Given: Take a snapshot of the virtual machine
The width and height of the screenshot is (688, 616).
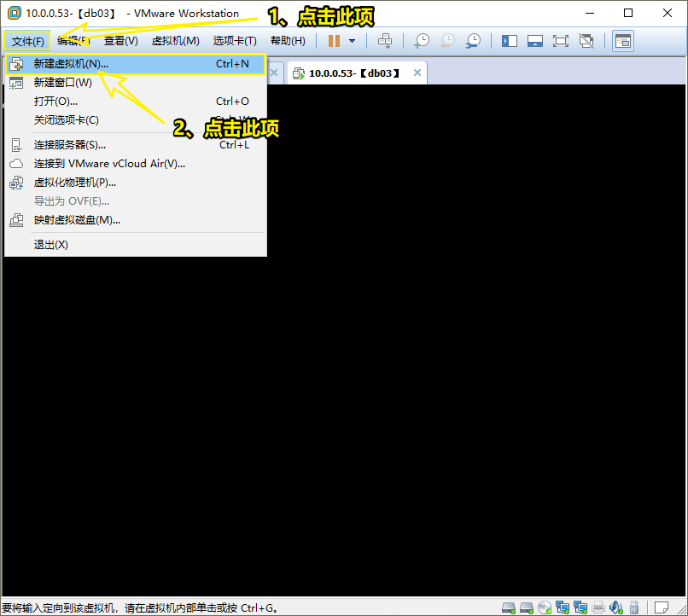Looking at the screenshot, I should (422, 41).
